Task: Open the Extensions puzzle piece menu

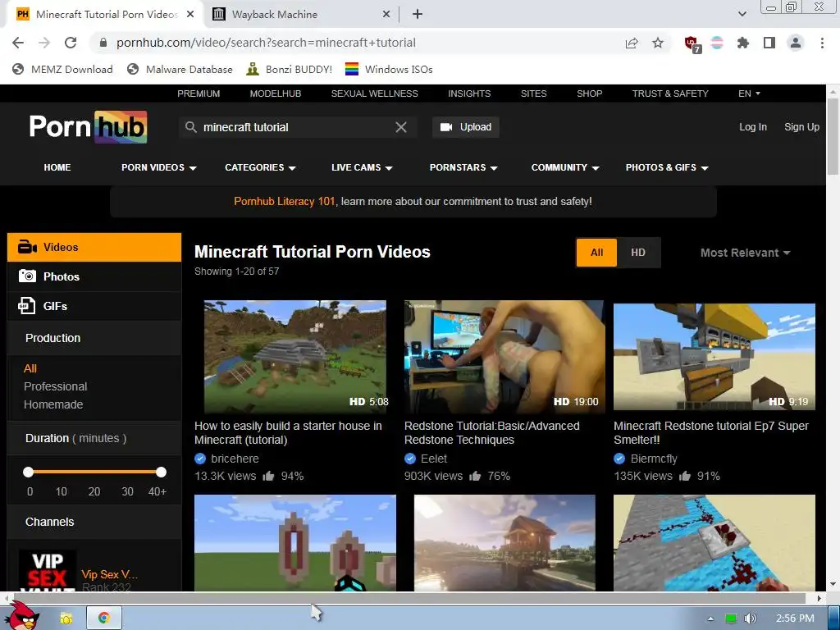Action: click(743, 43)
